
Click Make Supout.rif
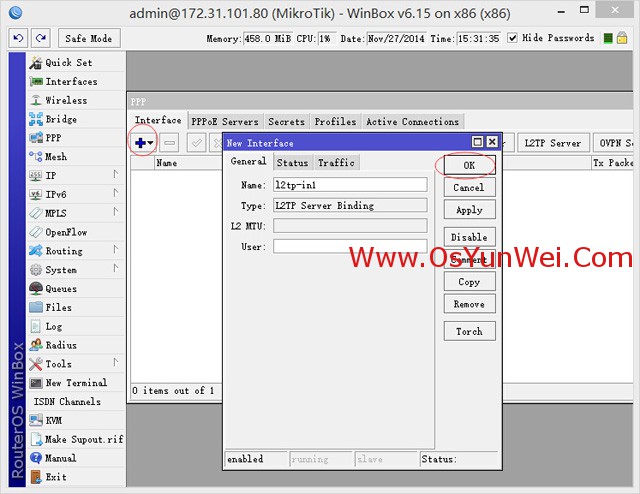pos(77,439)
